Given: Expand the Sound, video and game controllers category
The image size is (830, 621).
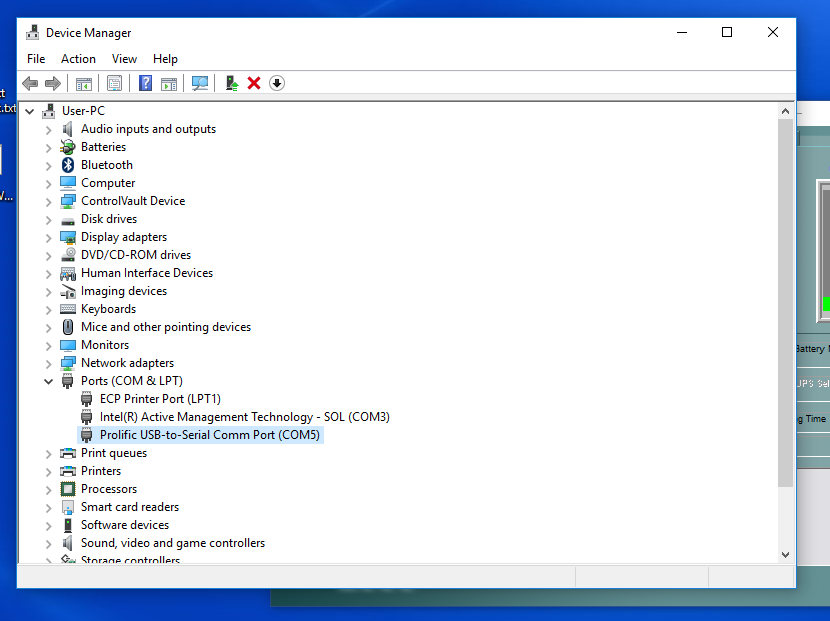Looking at the screenshot, I should click(49, 544).
